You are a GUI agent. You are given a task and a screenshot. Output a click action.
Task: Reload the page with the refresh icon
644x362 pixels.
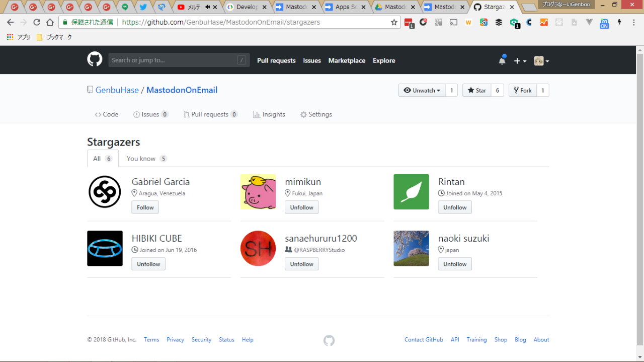pyautogui.click(x=37, y=22)
